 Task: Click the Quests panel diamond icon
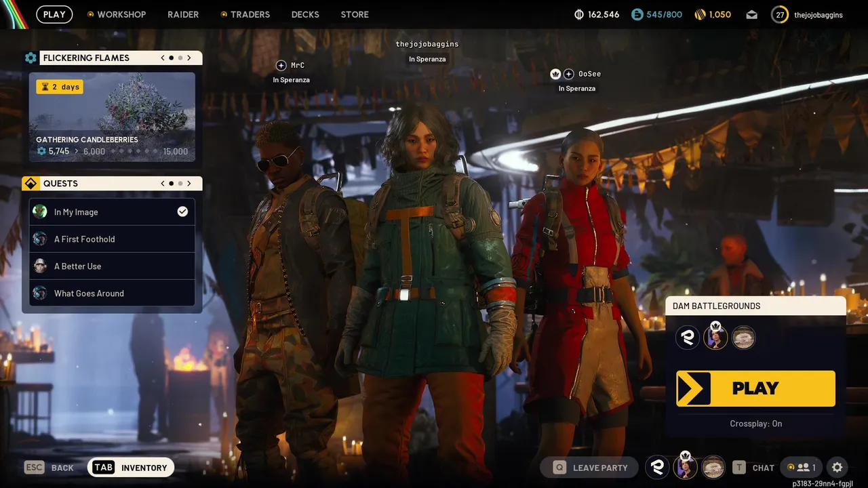(x=30, y=184)
